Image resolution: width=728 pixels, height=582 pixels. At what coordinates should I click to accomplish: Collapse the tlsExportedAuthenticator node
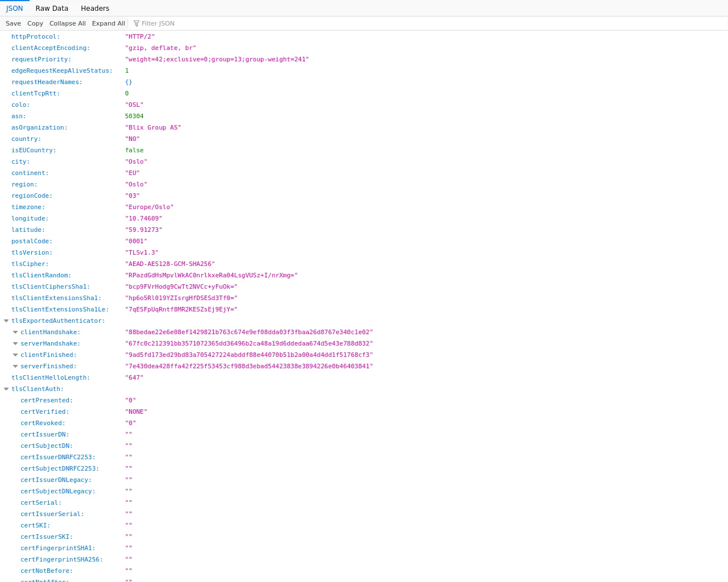coord(6,321)
